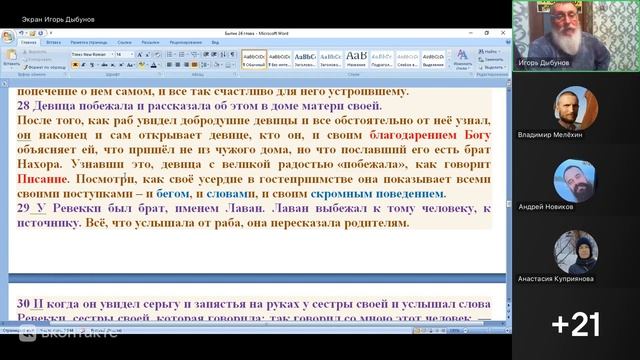Apply the Подзаголовок style
The height and width of the screenshot is (360, 640).
click(382, 59)
